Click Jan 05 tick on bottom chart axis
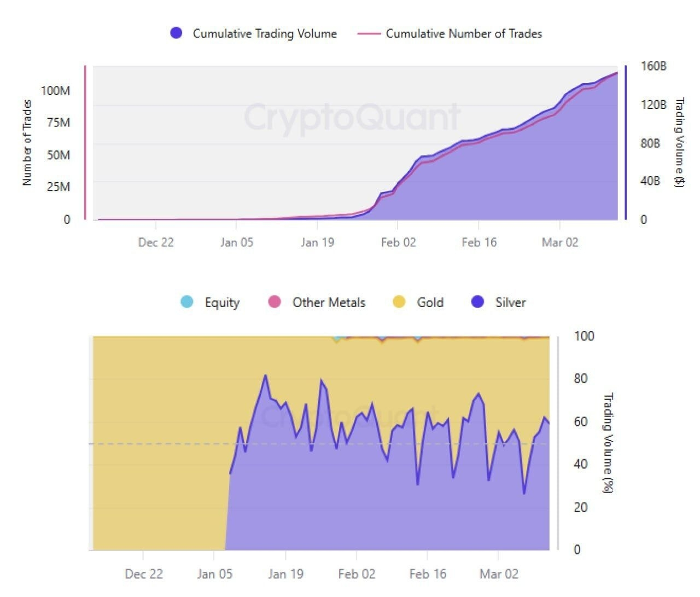Viewport: 700px width, 597px height. coord(214,574)
